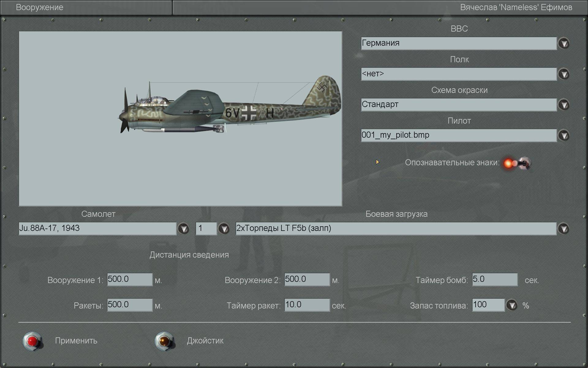Toggle the Опознавательные знаки switch
This screenshot has width=588, height=368.
pos(518,163)
